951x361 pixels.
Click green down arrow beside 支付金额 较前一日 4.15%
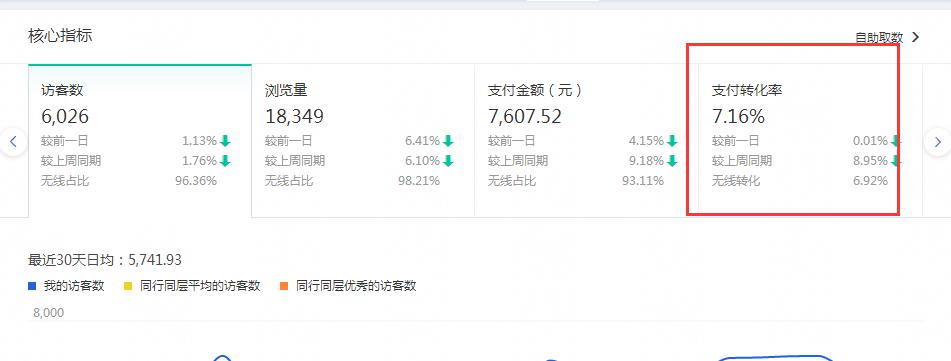tap(672, 141)
